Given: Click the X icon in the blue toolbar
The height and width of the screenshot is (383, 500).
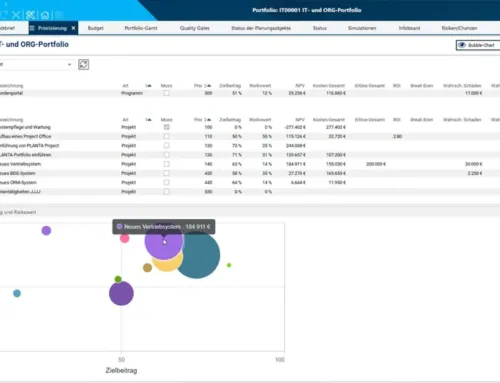Looking at the screenshot, I should click(x=16, y=15).
